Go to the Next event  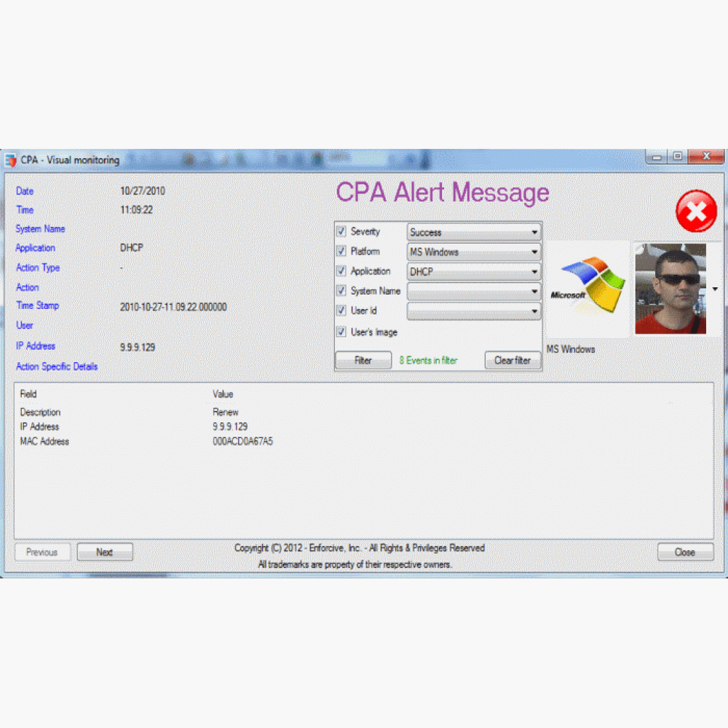click(x=105, y=552)
